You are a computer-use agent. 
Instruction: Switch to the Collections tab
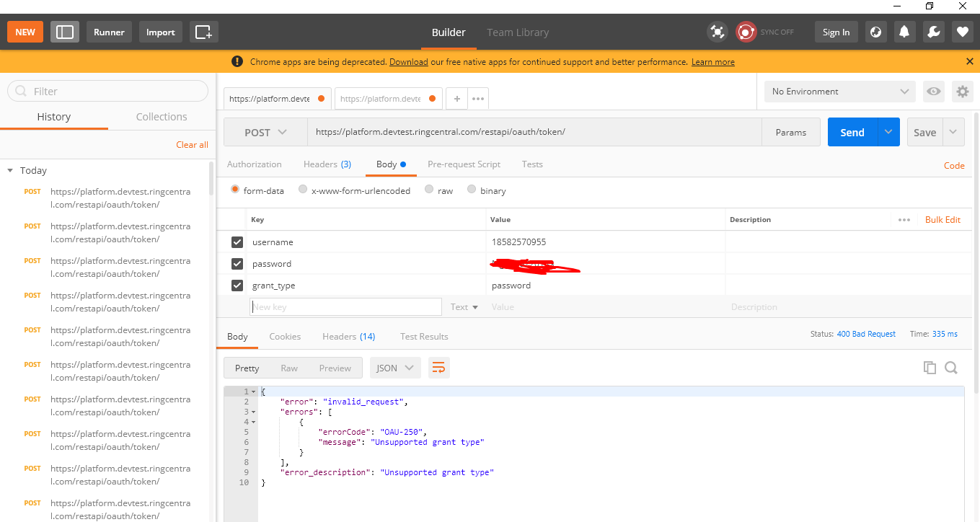click(162, 117)
